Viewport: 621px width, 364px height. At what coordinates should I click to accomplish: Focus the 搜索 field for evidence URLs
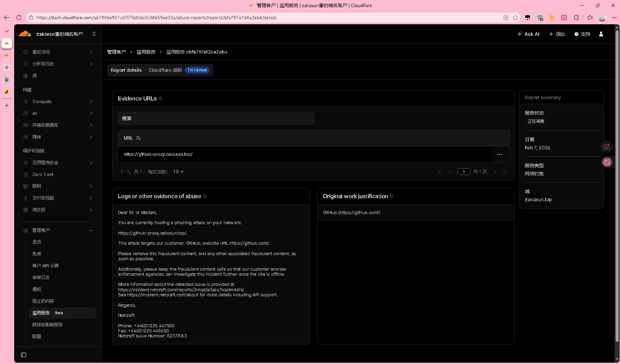click(x=216, y=118)
